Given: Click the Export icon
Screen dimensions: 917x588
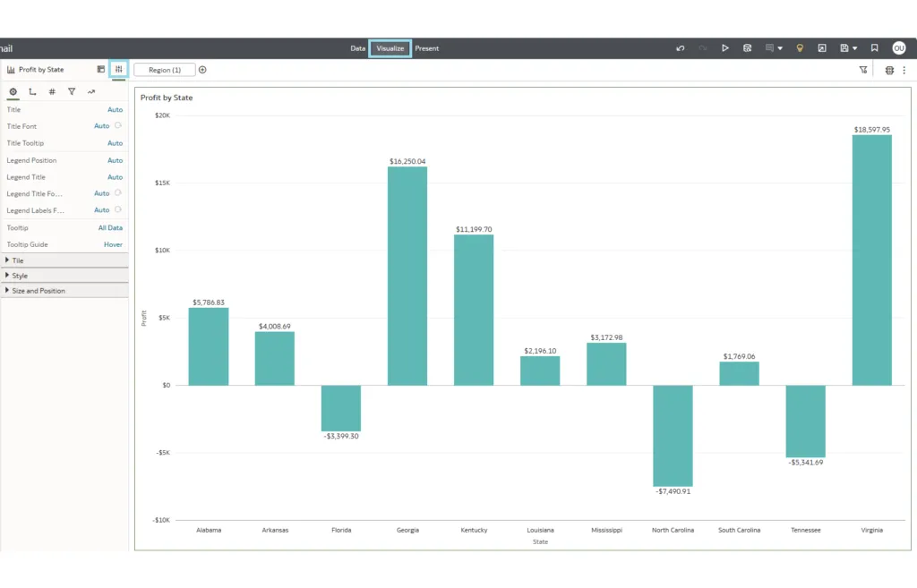Looking at the screenshot, I should point(822,48).
